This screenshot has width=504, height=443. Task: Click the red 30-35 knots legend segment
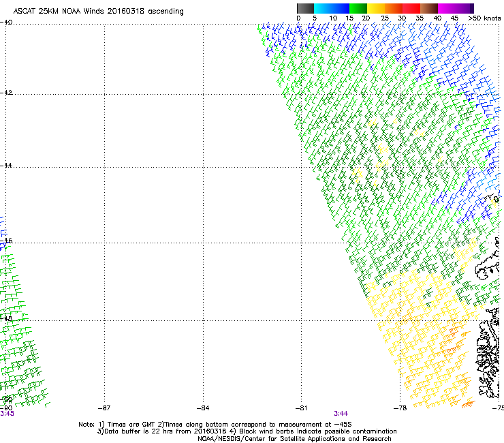pyautogui.click(x=411, y=8)
